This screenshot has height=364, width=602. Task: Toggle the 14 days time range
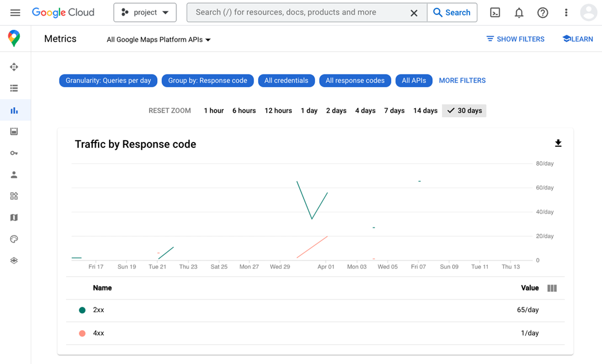[x=425, y=111]
